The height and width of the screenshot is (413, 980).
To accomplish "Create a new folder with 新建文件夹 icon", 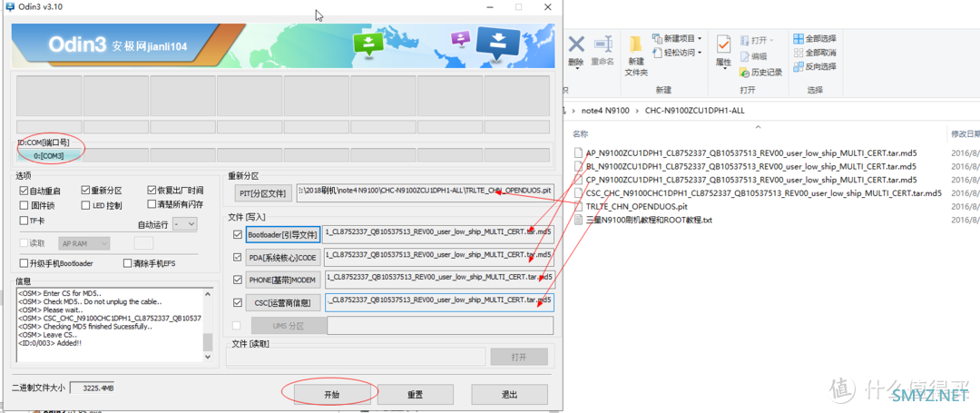I will [x=635, y=45].
